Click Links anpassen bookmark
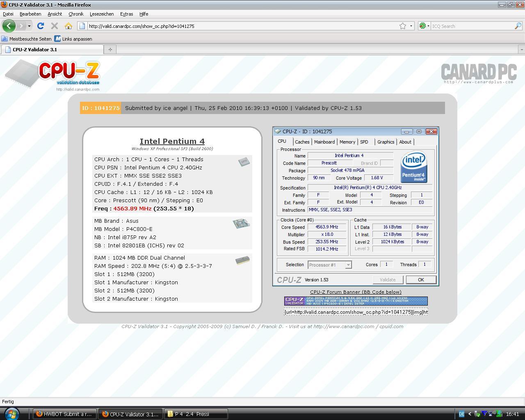525x420 pixels. click(x=73, y=39)
